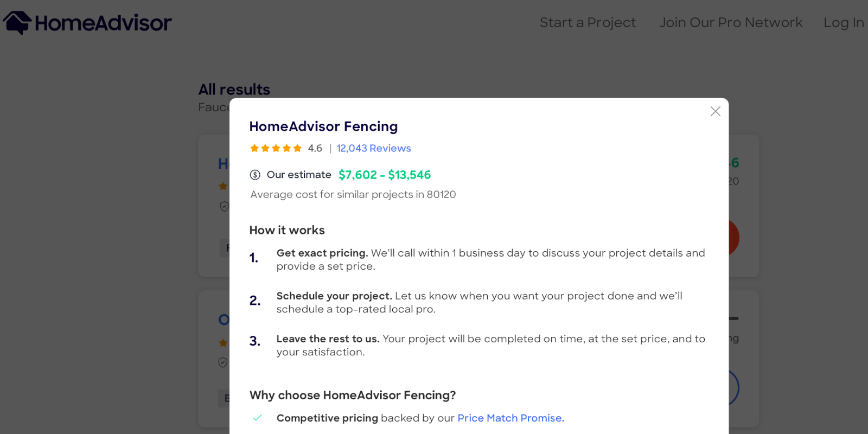Select the fifth orange rating star
This screenshot has width=868, height=434.
tap(298, 148)
